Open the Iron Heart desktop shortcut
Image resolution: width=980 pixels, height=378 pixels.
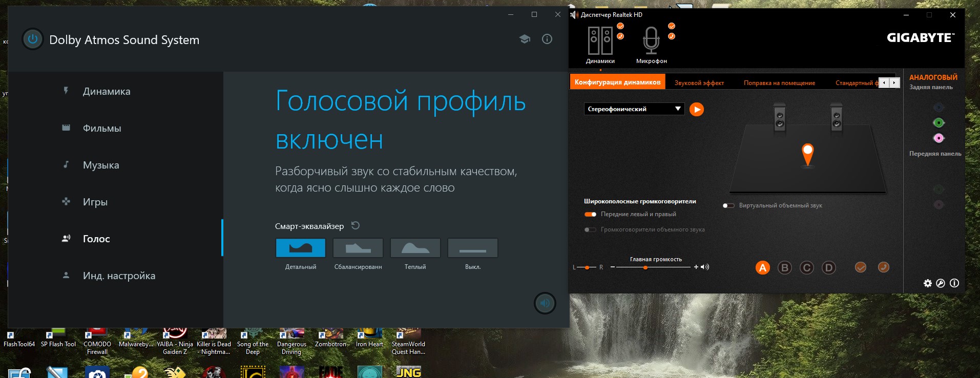369,339
